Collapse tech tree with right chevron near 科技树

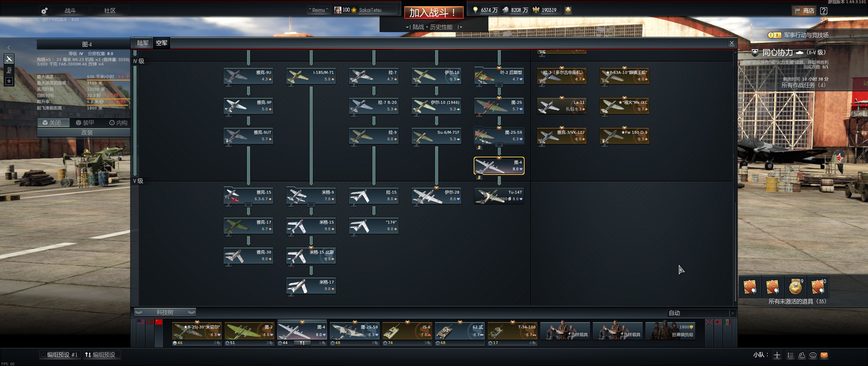(x=192, y=312)
